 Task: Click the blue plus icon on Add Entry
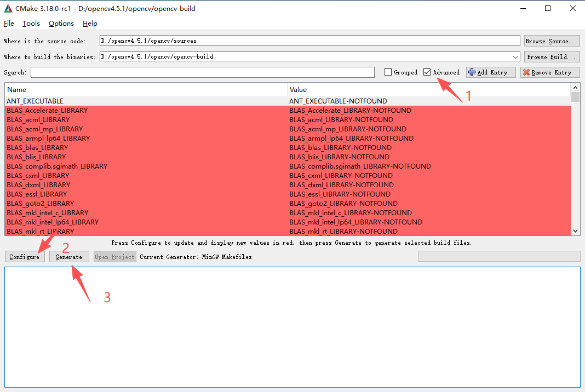point(472,72)
